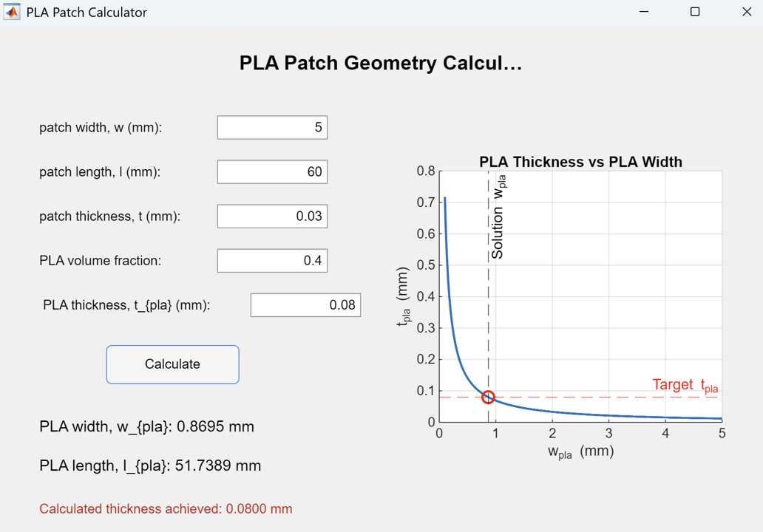Edit the PLA thickness t_{pla} field

click(x=305, y=305)
